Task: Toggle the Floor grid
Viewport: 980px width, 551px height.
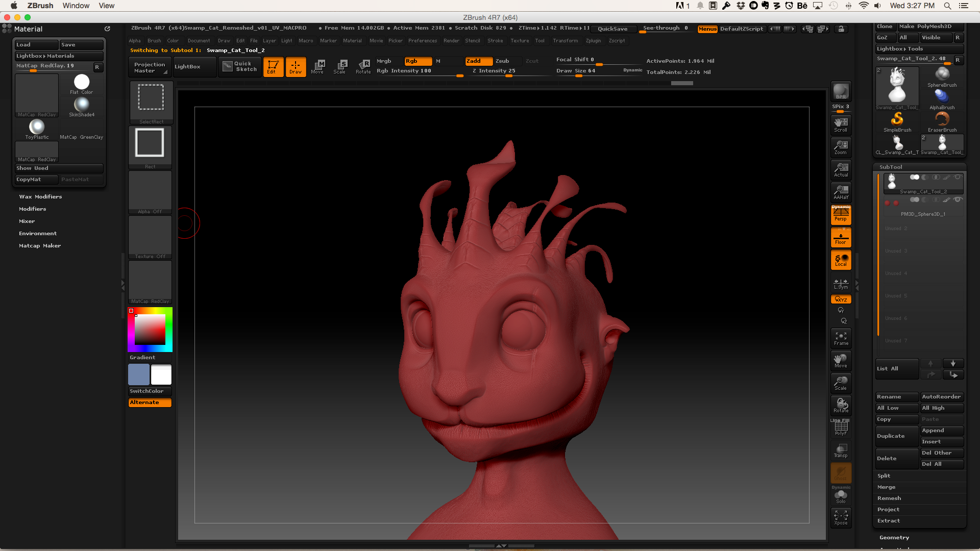Action: click(x=841, y=238)
